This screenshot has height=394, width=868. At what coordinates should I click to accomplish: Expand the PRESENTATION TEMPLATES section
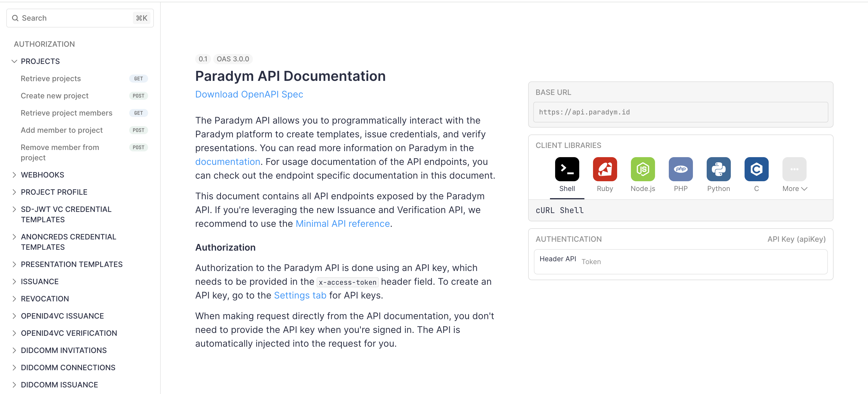[14, 264]
